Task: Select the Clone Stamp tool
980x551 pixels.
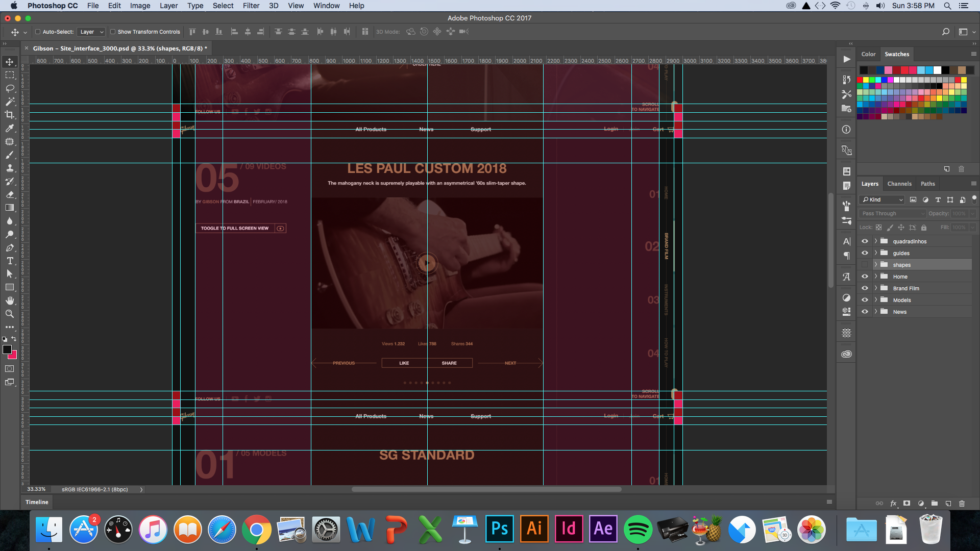Action: (x=10, y=168)
